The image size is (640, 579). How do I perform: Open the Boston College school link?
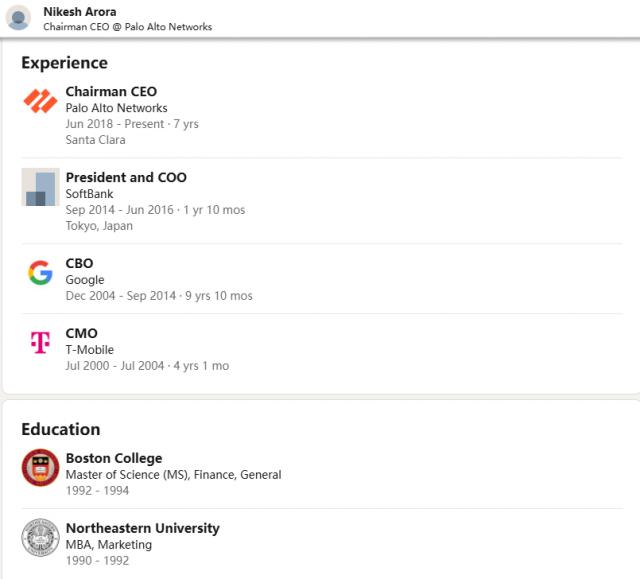click(x=113, y=459)
